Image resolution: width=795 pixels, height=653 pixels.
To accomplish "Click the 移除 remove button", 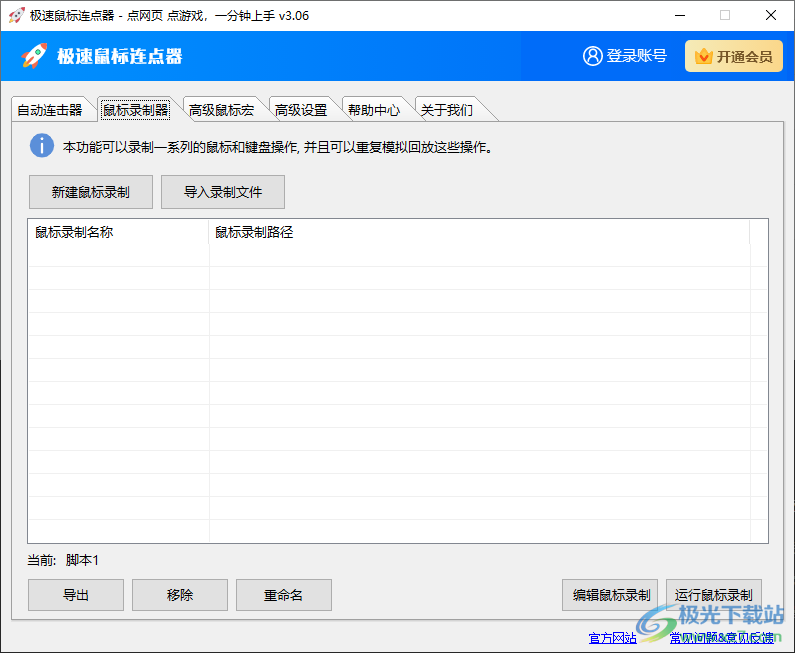I will (x=180, y=595).
